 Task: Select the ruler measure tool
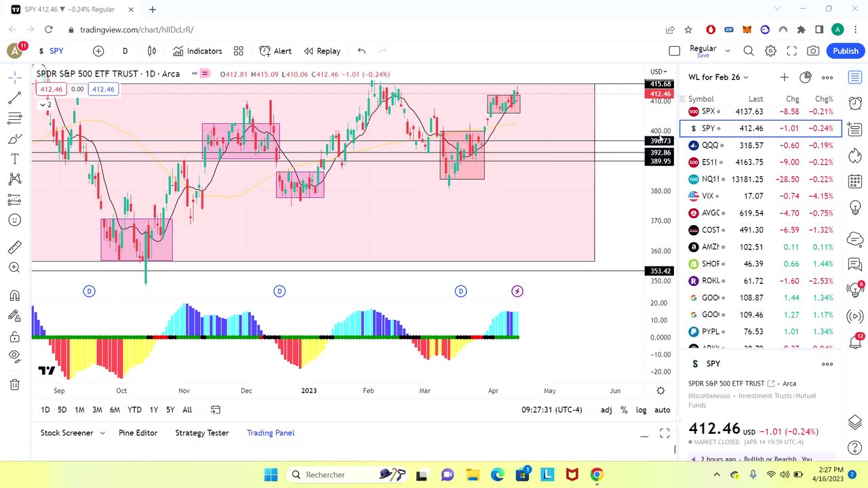pos(14,247)
